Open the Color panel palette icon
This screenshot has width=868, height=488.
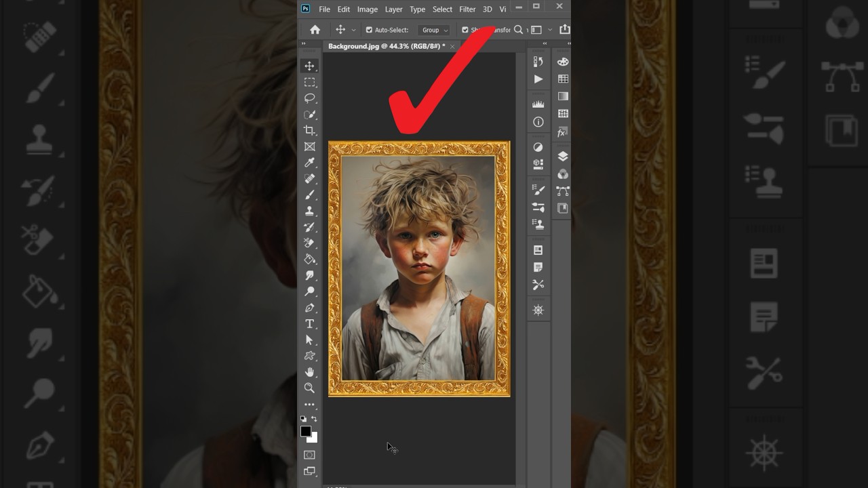(563, 62)
